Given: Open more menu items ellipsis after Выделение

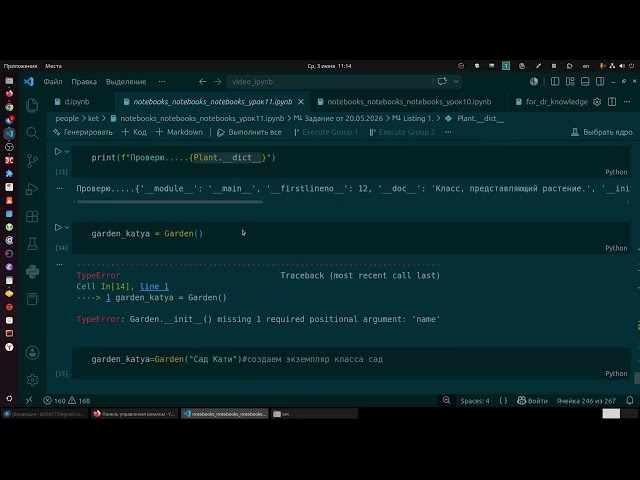Looking at the screenshot, I should tap(162, 82).
